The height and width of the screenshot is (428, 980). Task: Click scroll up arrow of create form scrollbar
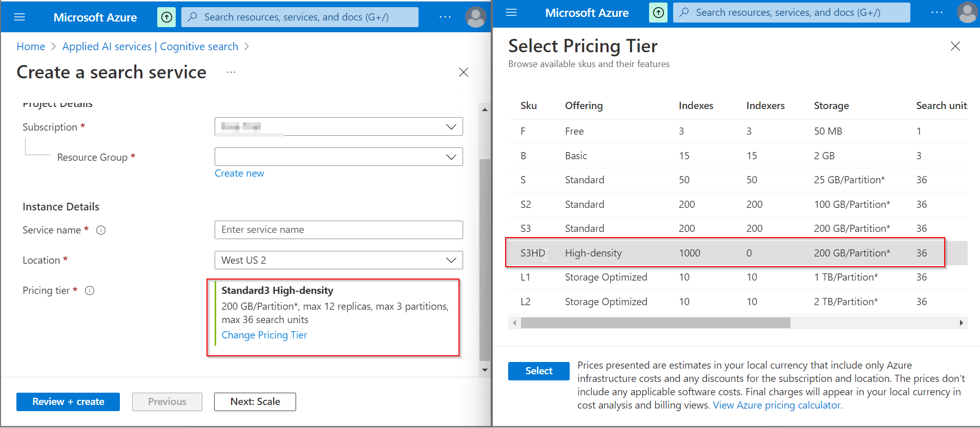(x=485, y=110)
